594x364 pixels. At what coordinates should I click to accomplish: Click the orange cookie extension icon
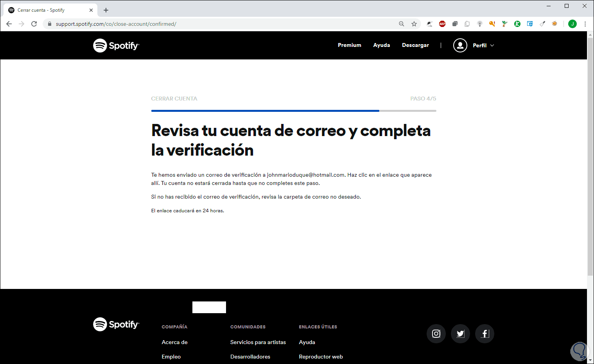555,24
